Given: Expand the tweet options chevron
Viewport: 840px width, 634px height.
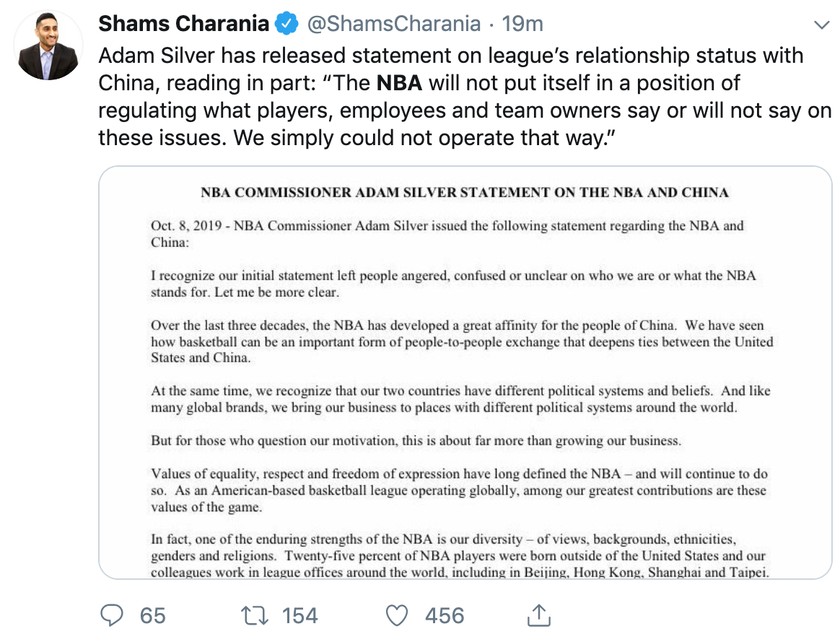Looking at the screenshot, I should 821,25.
